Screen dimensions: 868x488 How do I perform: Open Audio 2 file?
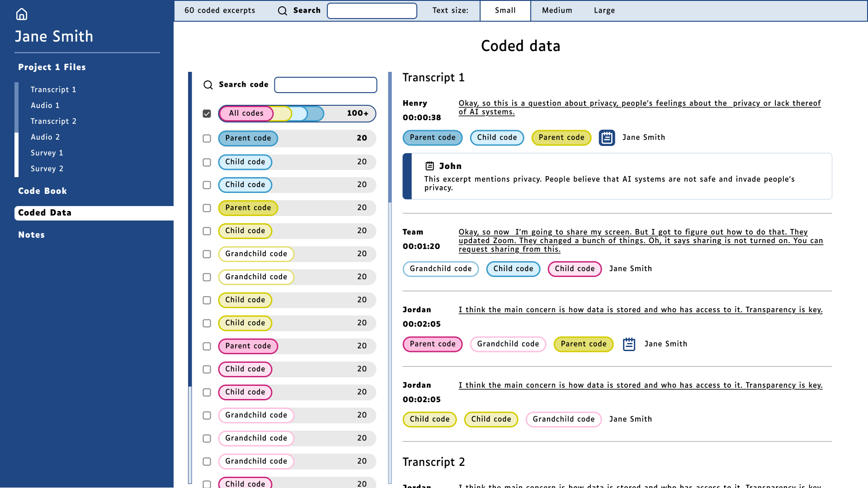45,137
